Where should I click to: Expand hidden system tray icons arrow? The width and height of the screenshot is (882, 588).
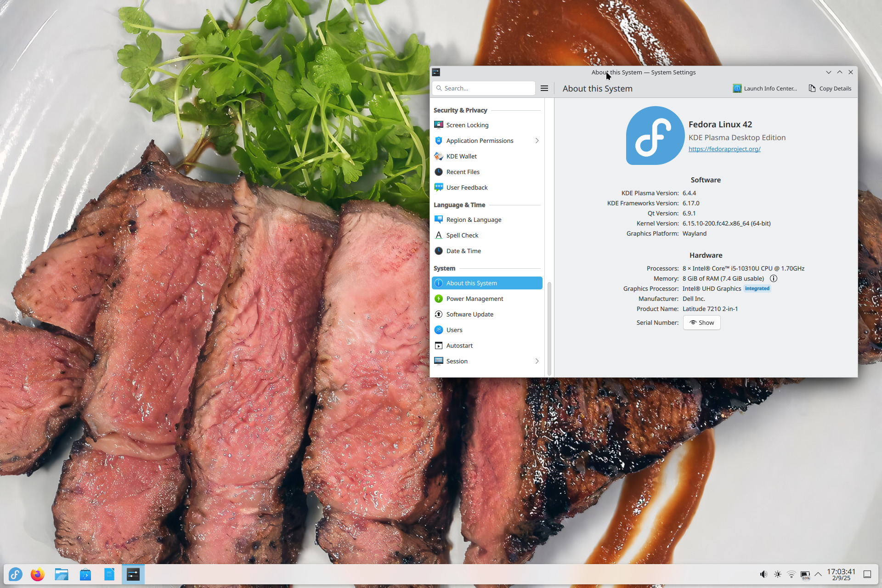pyautogui.click(x=818, y=574)
